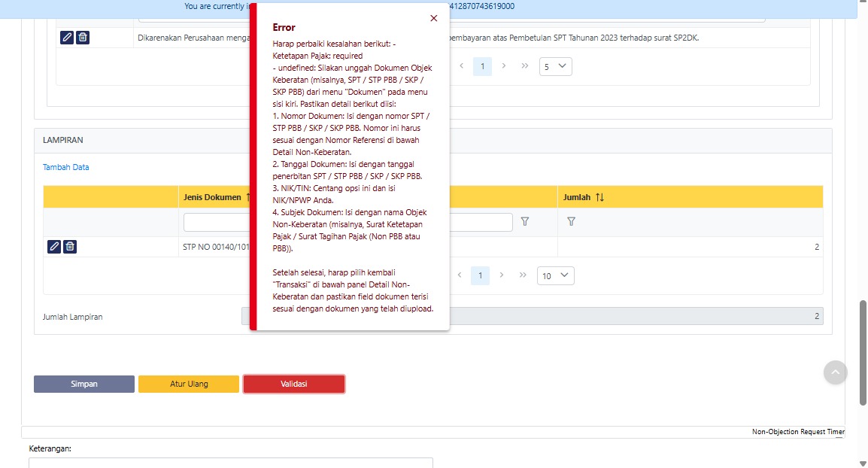Click the Jumlah Lampiran label
This screenshot has height=468, width=868.
(72, 317)
